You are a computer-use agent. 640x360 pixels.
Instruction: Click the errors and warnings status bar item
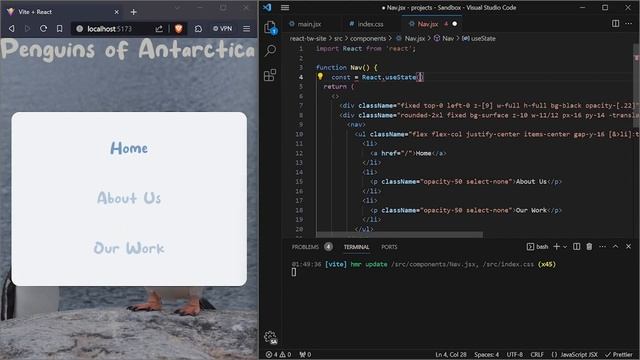pyautogui.click(x=278, y=354)
